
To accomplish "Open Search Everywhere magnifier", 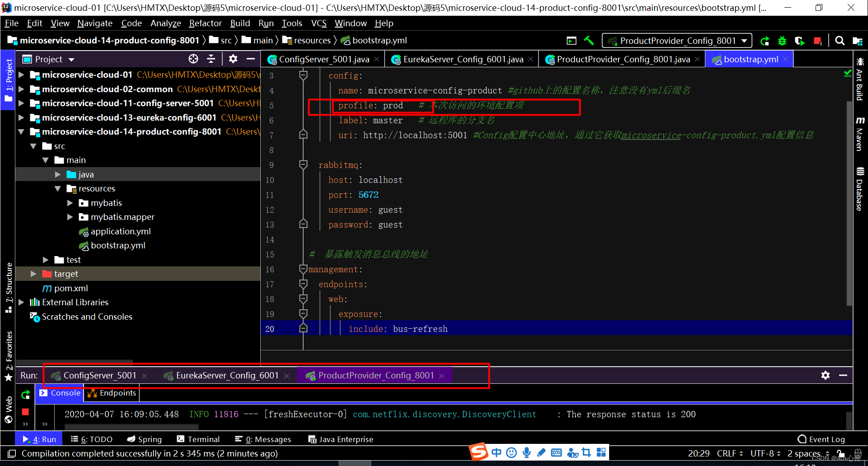I will click(840, 41).
